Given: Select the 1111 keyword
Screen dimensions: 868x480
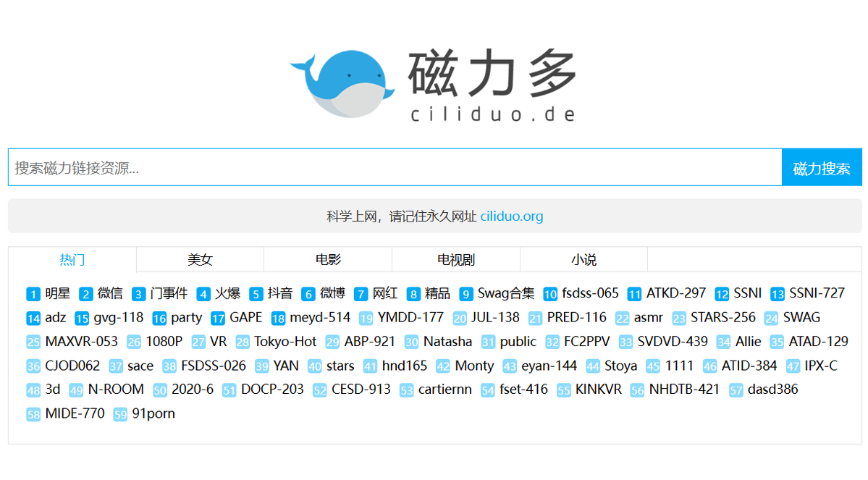Looking at the screenshot, I should (x=679, y=366).
